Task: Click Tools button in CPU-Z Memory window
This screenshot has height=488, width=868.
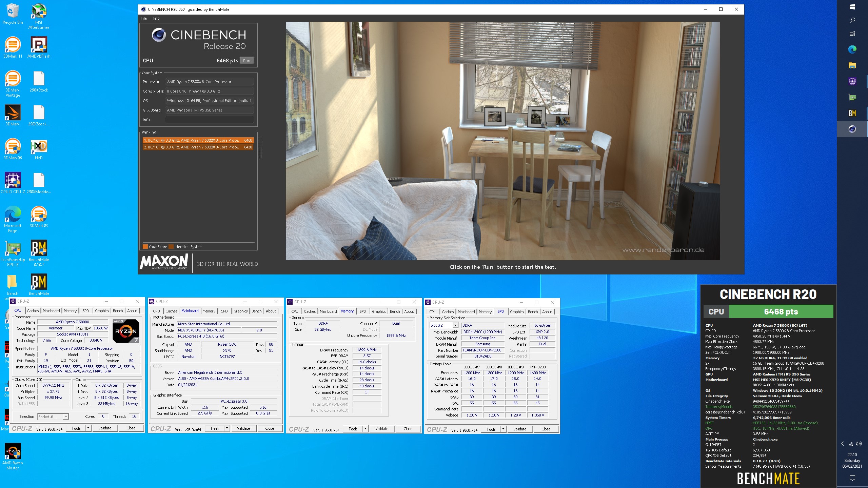Action: coord(353,429)
